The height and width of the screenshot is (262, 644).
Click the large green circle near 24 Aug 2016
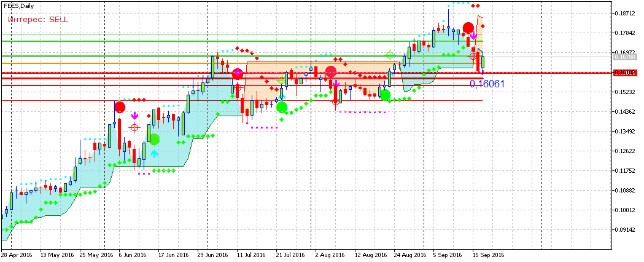385,95
